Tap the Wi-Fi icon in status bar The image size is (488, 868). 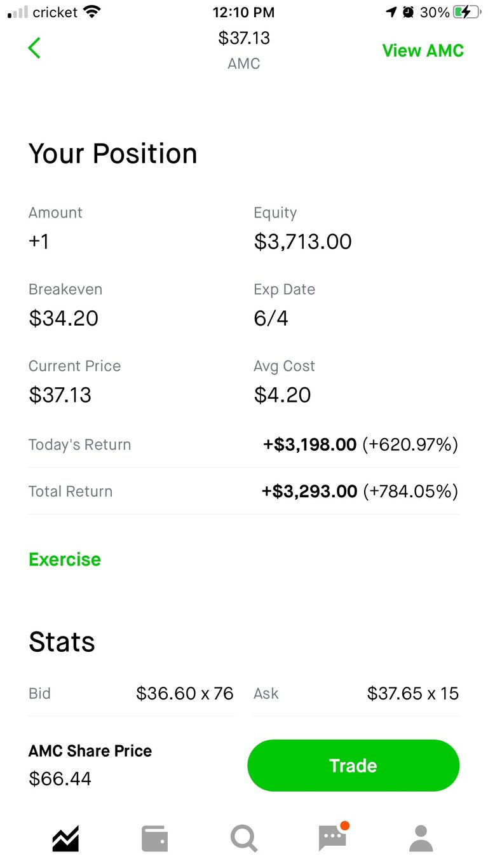93,12
